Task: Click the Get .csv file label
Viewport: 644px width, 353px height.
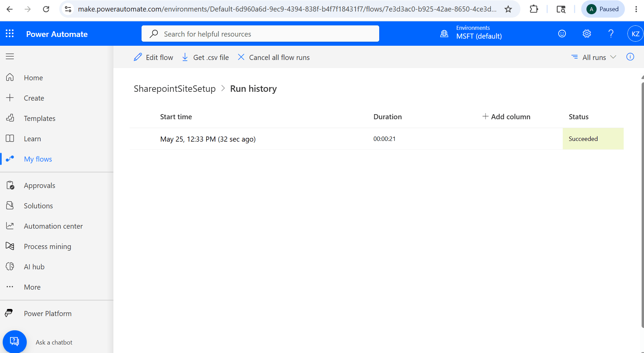Action: (x=211, y=57)
